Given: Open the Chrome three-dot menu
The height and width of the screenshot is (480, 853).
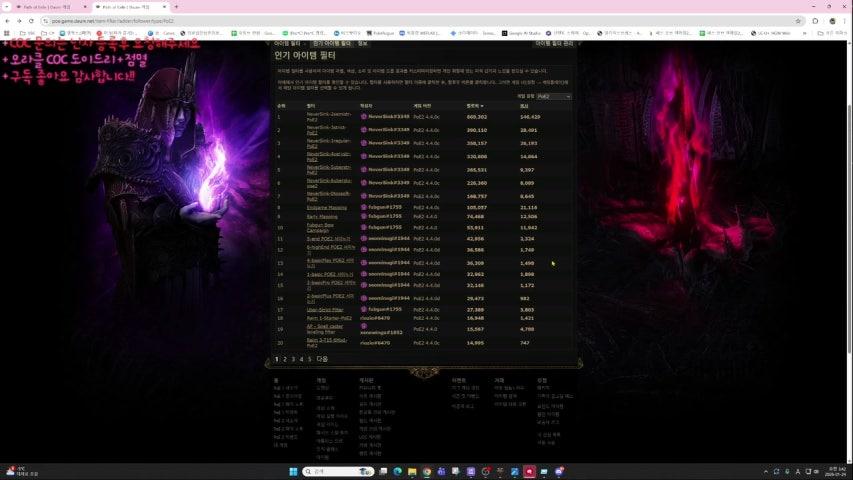Looking at the screenshot, I should 845,20.
